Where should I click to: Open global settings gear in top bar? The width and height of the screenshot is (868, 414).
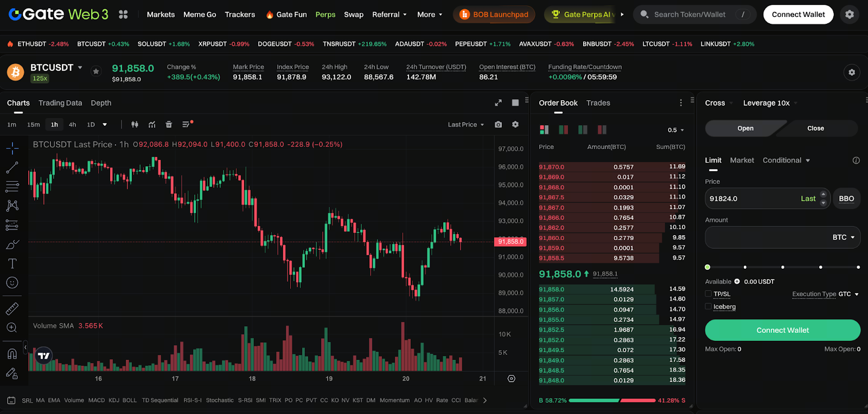(850, 15)
